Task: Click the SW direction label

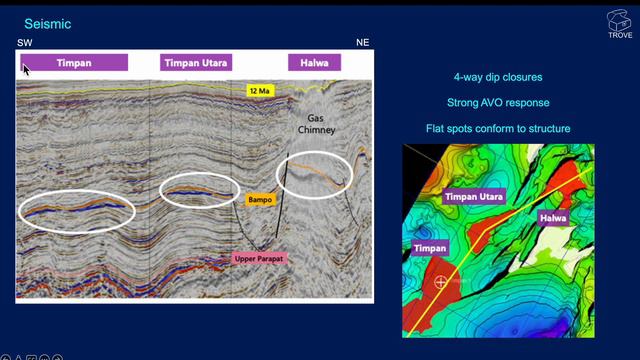Action: pos(24,42)
